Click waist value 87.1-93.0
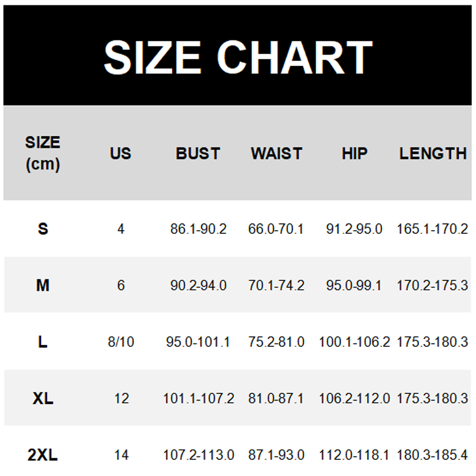476x476 pixels. 276,456
